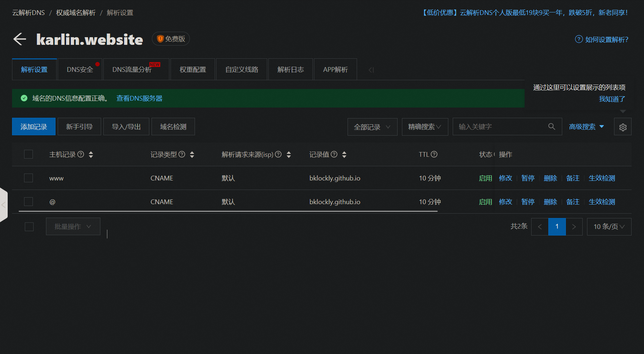Click 备注 for the www record
This screenshot has height=354, width=644.
click(573, 178)
